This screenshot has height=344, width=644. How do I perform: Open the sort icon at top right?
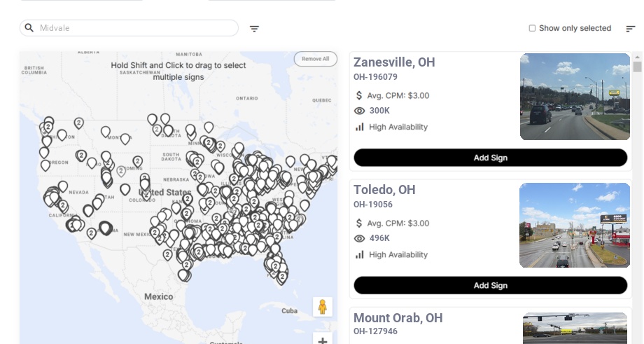[630, 29]
